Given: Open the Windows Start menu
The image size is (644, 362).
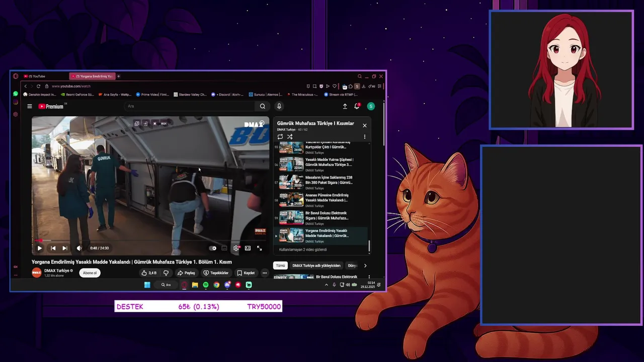Looking at the screenshot, I should (x=147, y=285).
